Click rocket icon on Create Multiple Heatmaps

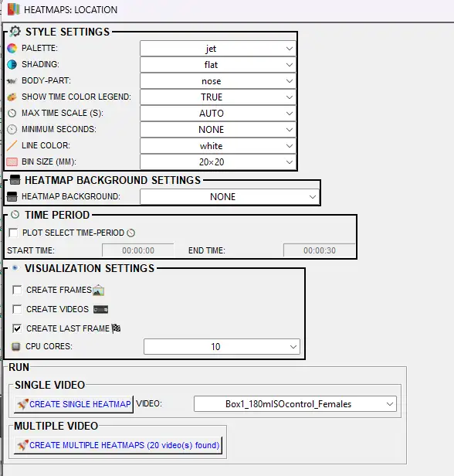(x=22, y=445)
